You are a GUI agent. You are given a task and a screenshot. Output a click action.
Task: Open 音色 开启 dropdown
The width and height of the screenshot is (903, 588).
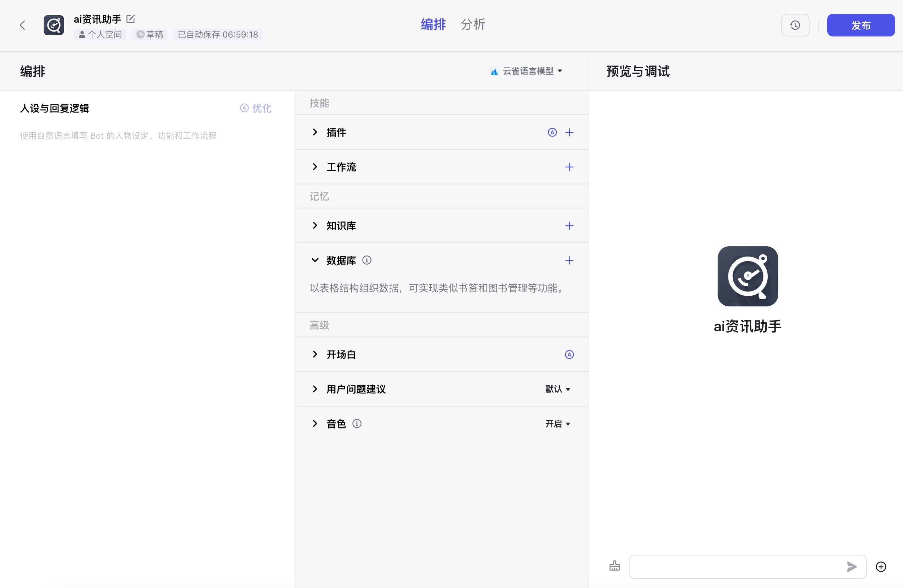(x=557, y=423)
